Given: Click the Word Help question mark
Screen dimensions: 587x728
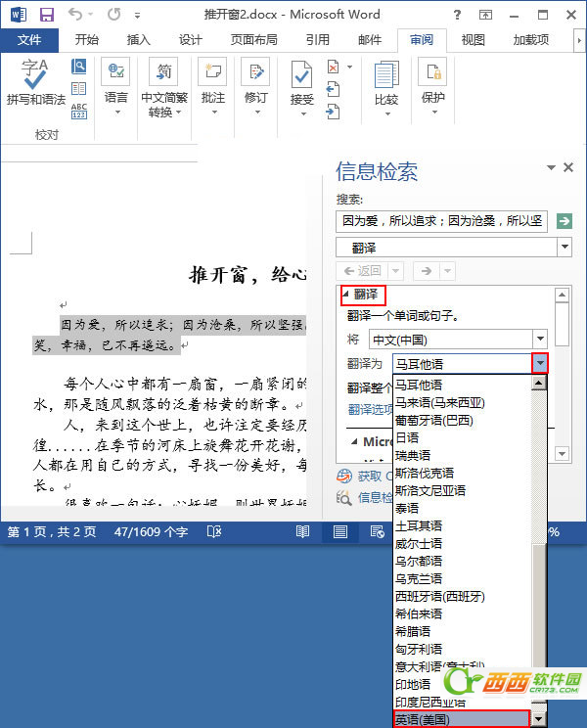Looking at the screenshot, I should tap(458, 15).
